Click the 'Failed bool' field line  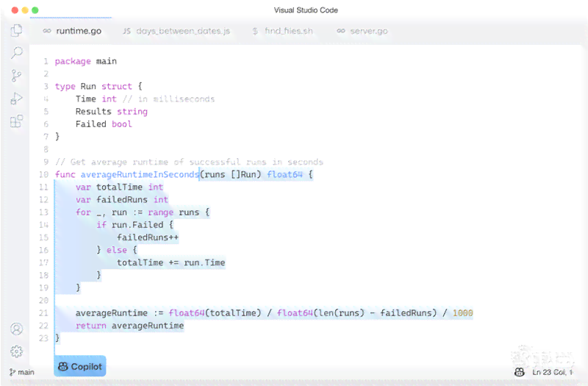(104, 124)
